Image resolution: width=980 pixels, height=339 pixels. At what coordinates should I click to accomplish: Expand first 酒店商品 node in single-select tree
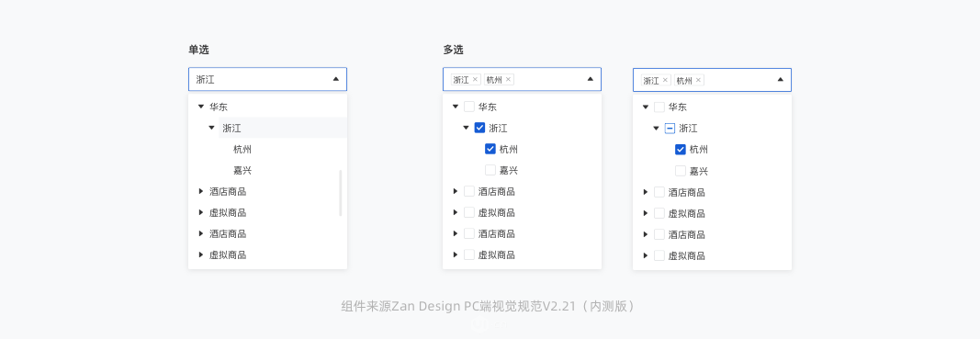point(200,191)
